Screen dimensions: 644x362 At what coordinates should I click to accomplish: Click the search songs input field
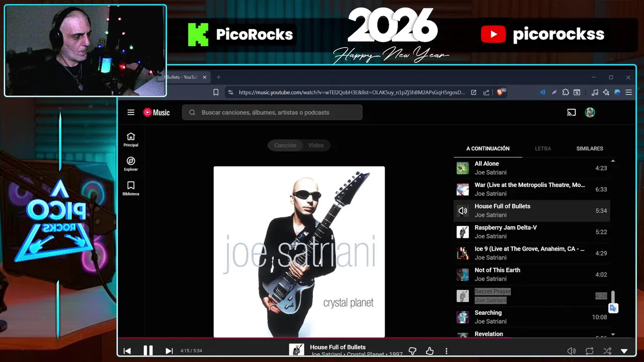272,113
